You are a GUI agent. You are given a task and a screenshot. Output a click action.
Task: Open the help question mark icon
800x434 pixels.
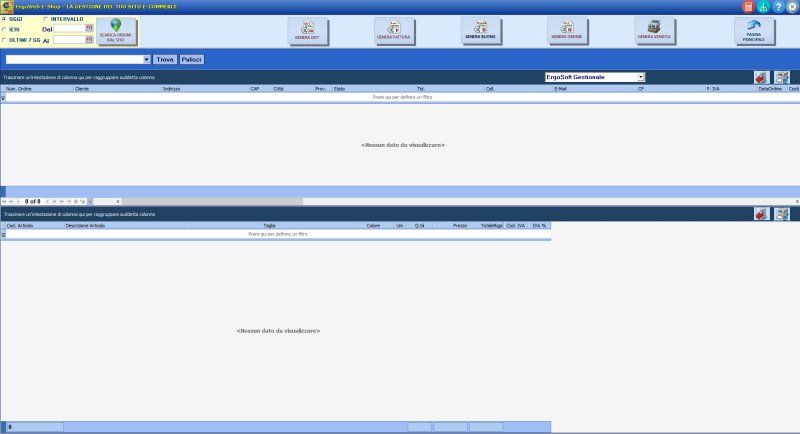pos(778,7)
